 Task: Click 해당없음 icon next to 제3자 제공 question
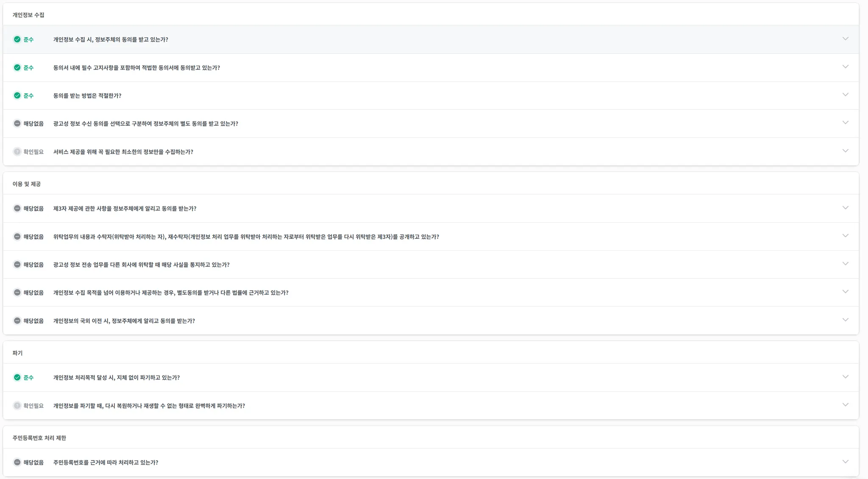17,208
